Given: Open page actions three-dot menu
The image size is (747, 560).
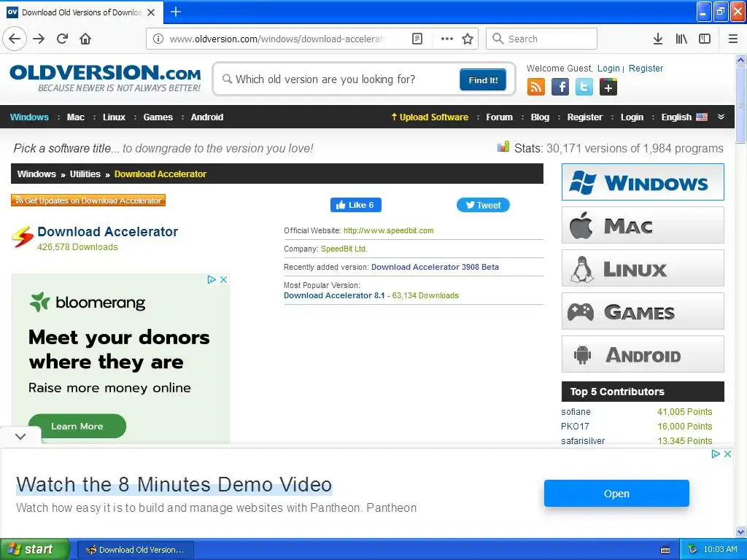Looking at the screenshot, I should 446,39.
